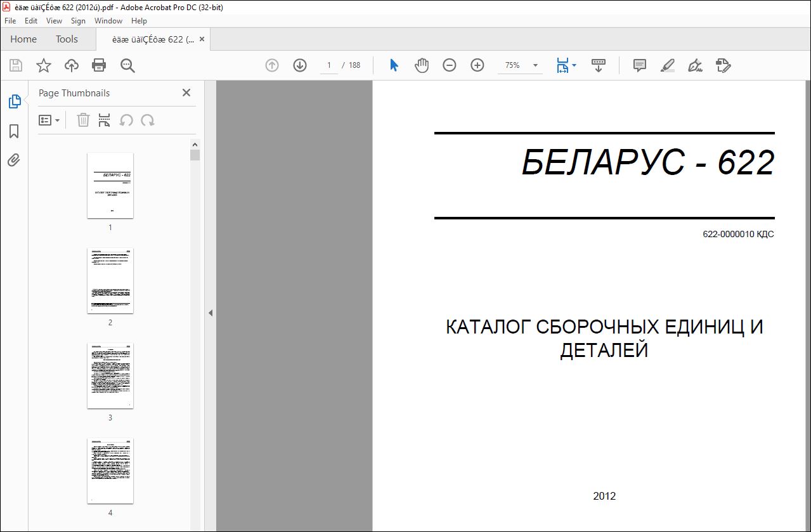Click the scrolling mode read icon
This screenshot has width=811, height=532.
click(599, 65)
